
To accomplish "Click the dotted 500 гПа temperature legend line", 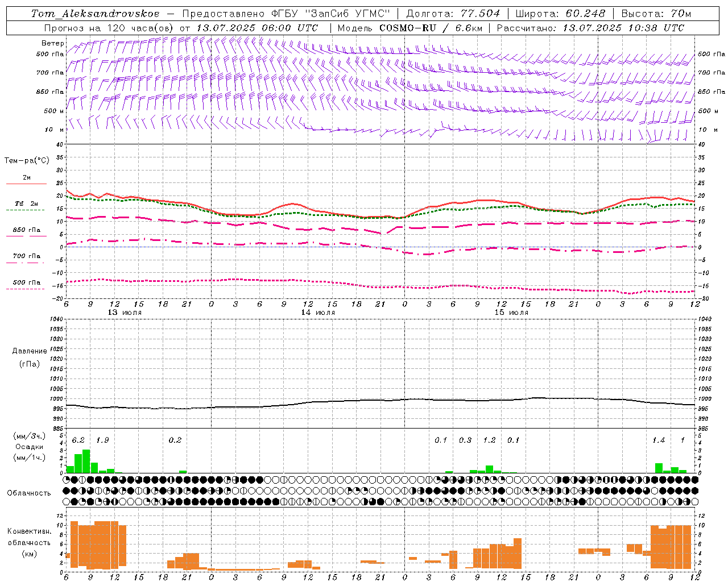I will 26,289.
